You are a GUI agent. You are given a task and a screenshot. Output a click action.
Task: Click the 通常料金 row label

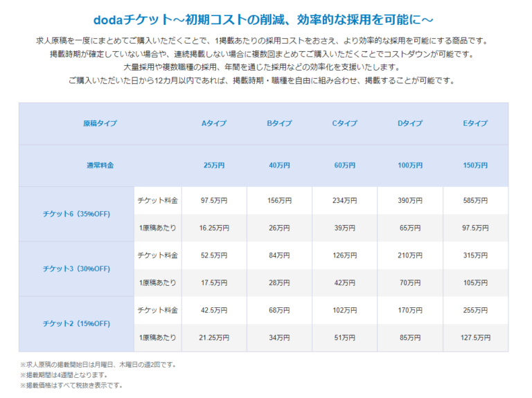point(100,166)
